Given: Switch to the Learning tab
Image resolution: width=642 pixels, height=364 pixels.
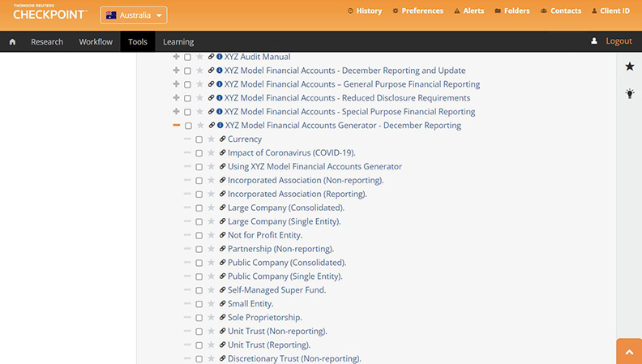Looking at the screenshot, I should (x=178, y=41).
